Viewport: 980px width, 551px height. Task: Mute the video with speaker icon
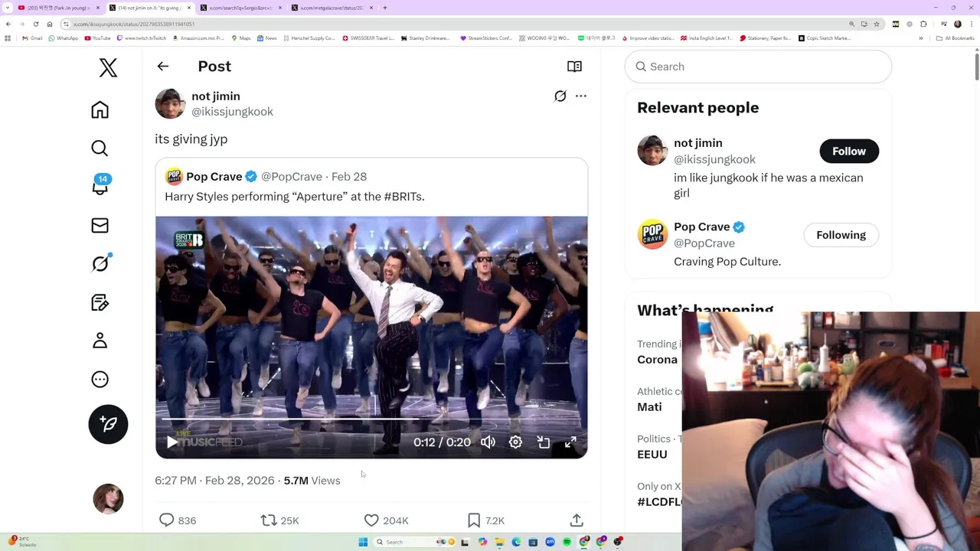coord(488,442)
